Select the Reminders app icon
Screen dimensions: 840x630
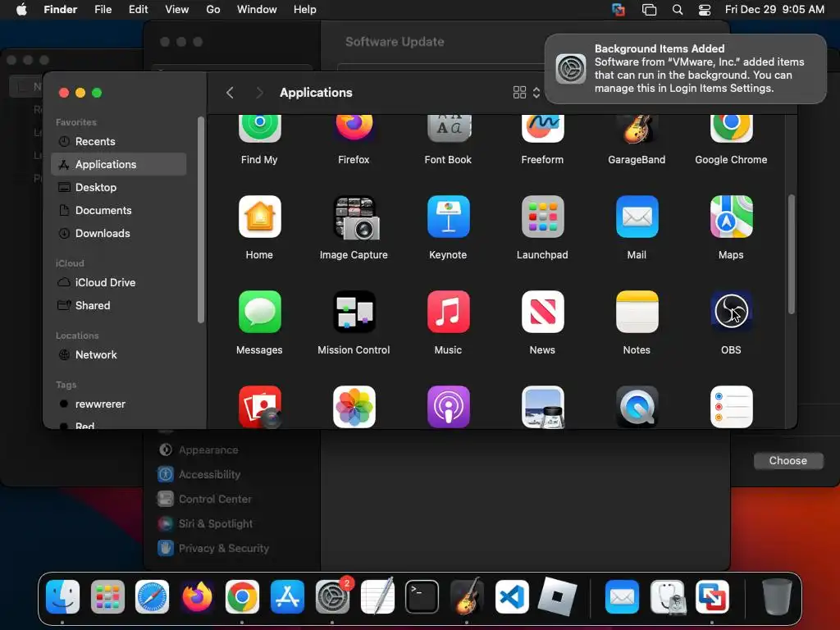pyautogui.click(x=731, y=407)
